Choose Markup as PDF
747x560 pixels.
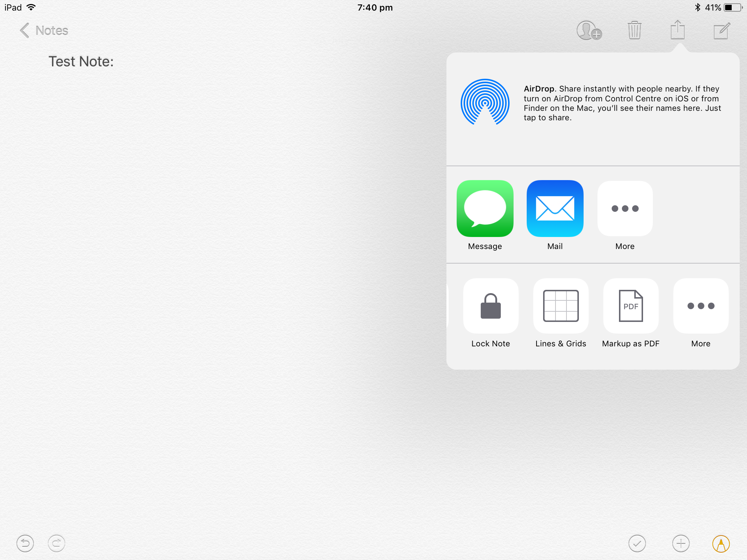pyautogui.click(x=631, y=306)
